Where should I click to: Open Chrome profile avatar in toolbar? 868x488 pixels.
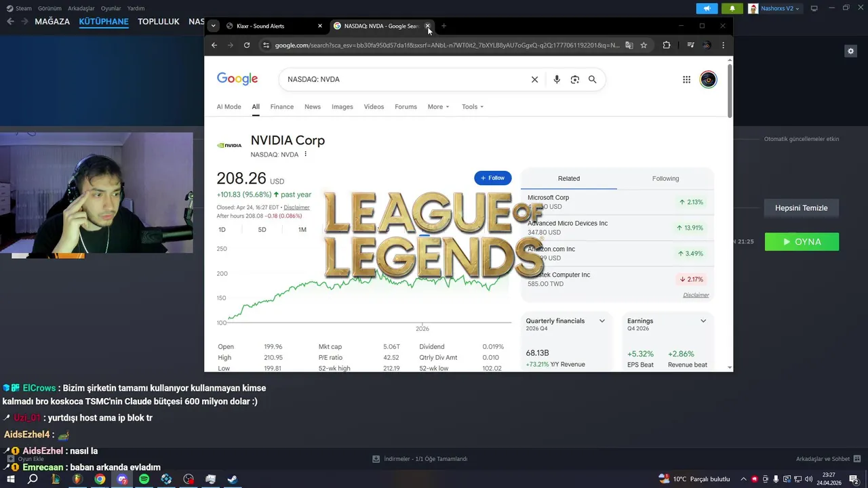[x=707, y=45]
